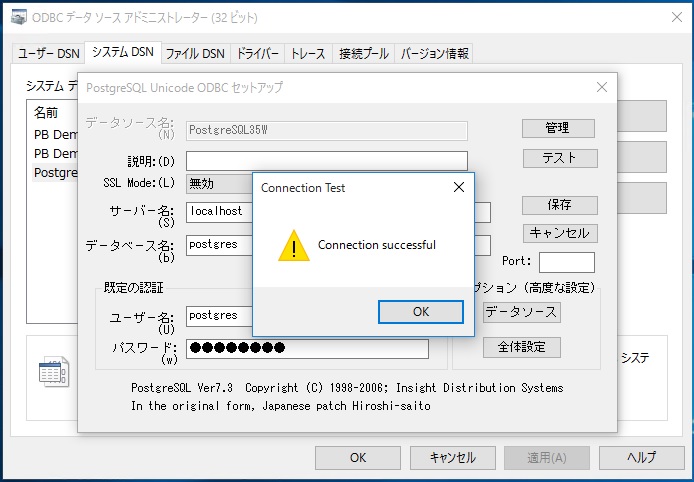The width and height of the screenshot is (694, 482).
Task: Open the ドライバー tab
Action: [257, 54]
